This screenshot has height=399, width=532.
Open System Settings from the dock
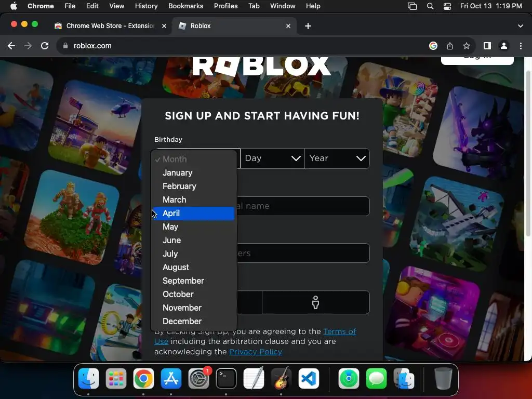click(199, 378)
